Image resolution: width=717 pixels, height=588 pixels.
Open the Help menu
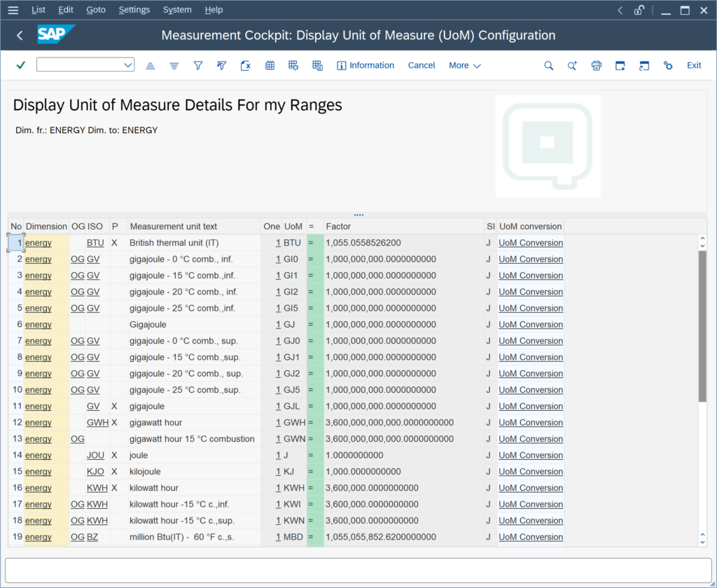(214, 10)
